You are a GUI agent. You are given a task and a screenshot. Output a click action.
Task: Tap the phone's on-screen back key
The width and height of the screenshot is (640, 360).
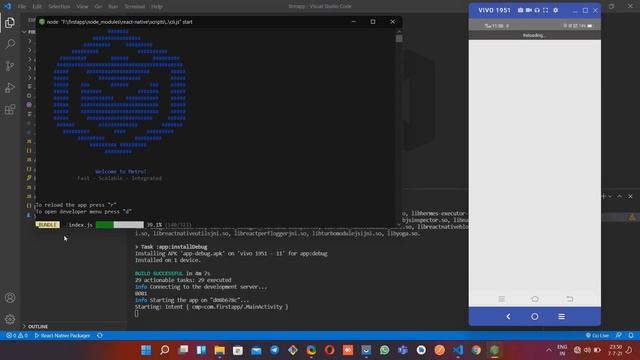tap(570, 299)
